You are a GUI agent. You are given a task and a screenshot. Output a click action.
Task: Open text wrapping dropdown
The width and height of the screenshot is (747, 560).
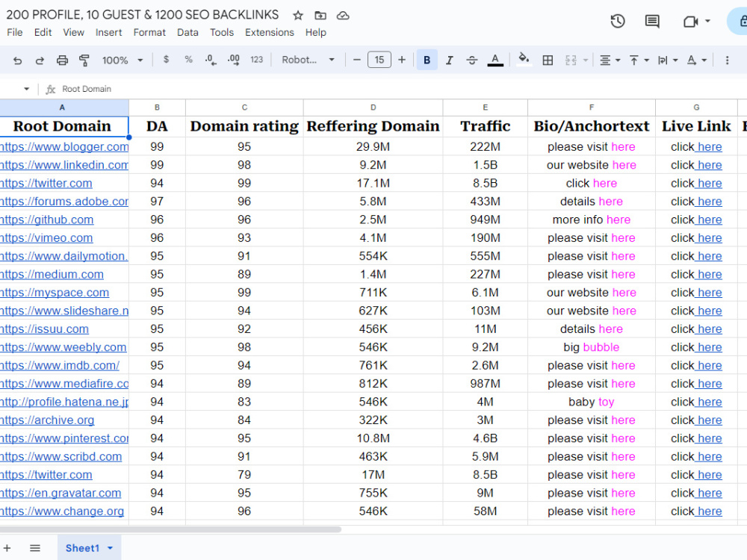tap(667, 60)
